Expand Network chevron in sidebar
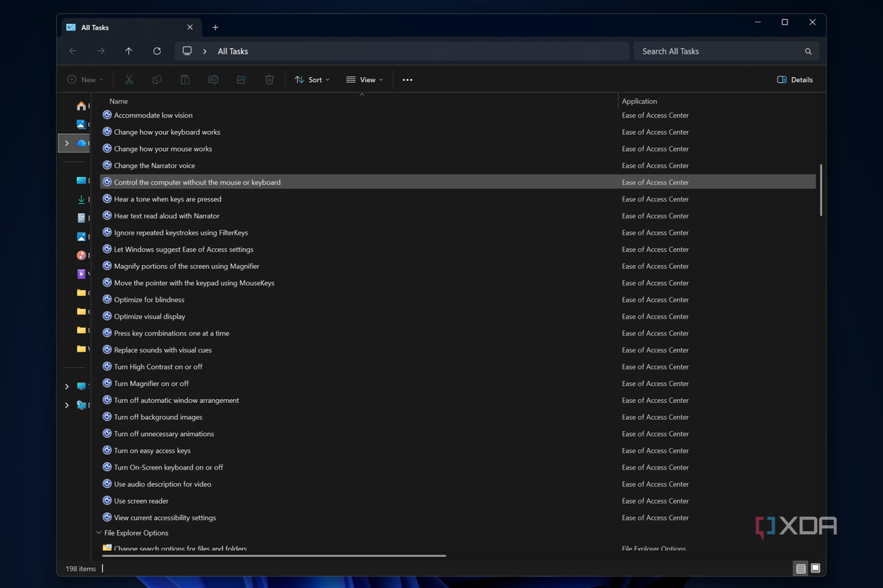This screenshot has width=883, height=588. [x=67, y=405]
